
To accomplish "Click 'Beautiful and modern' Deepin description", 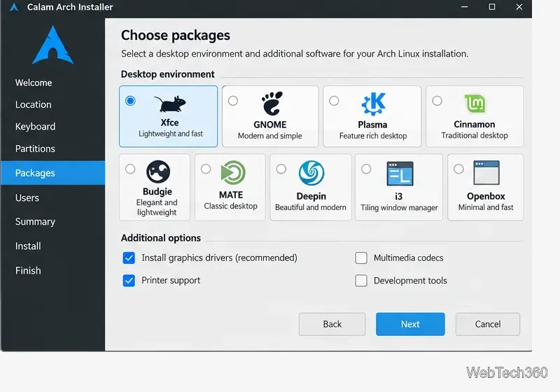I will click(311, 207).
